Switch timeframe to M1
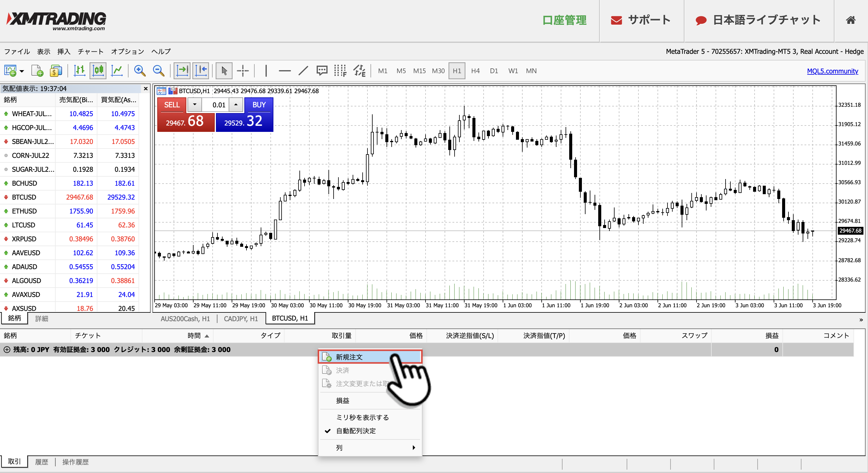Viewport: 868px width, 473px height. coord(383,71)
